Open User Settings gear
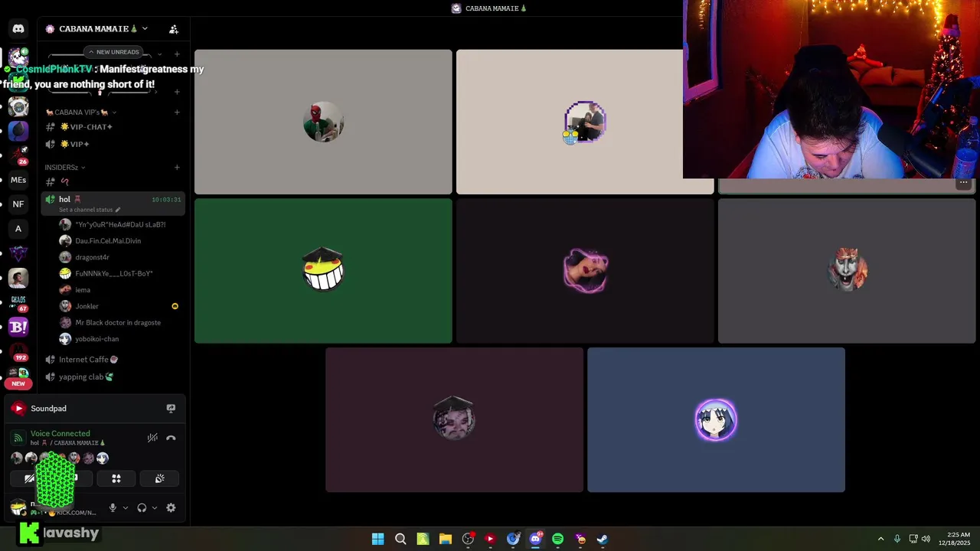Viewport: 980px width, 551px height. 171,507
